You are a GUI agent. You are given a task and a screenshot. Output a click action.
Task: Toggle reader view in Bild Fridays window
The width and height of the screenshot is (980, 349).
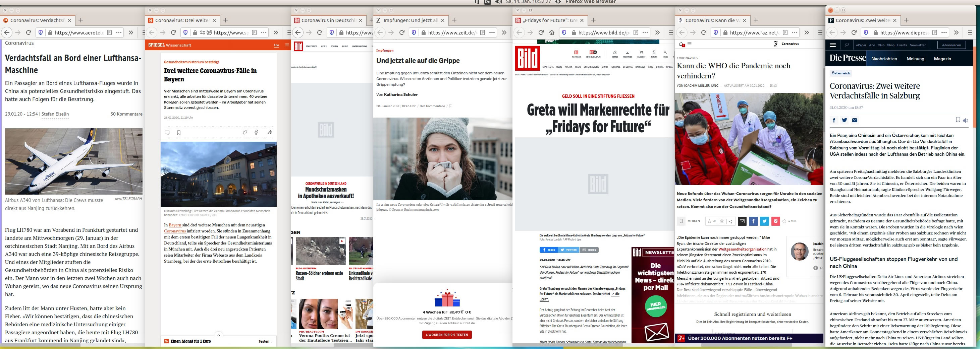coord(636,33)
